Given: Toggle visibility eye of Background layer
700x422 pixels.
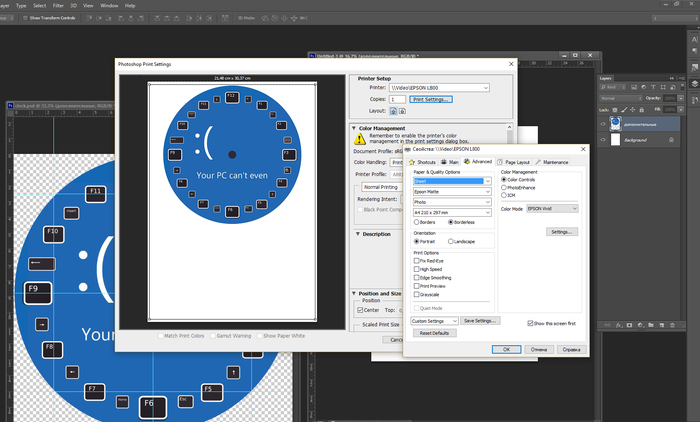Looking at the screenshot, I should [x=603, y=140].
